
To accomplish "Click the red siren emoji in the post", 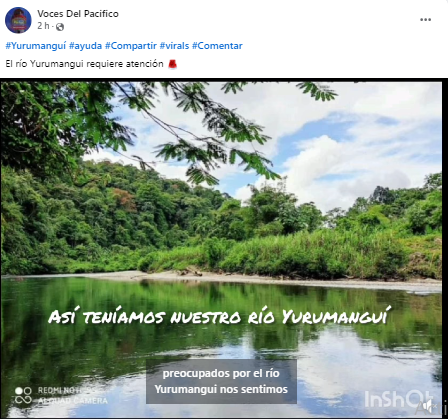I will click(x=172, y=64).
